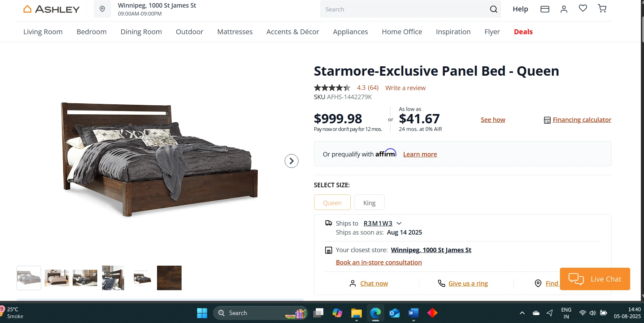Show next product image with arrow
Viewport: 644px width, 323px height.
(x=292, y=161)
